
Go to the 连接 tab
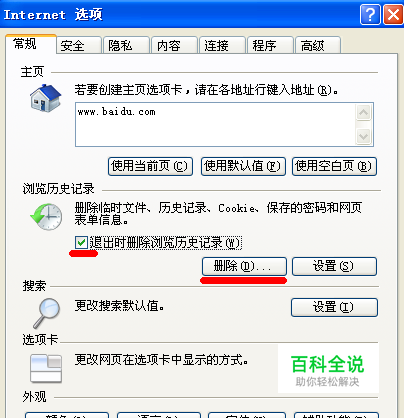(222, 45)
